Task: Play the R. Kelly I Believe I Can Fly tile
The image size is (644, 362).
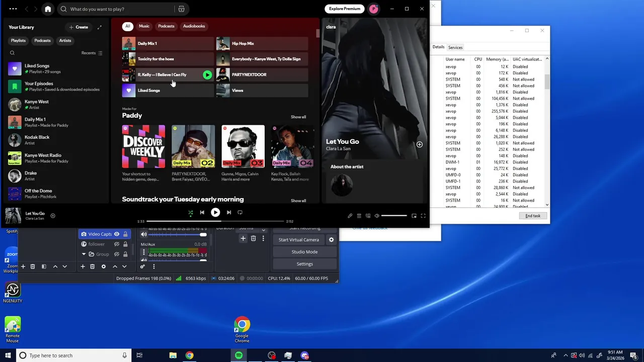Action: point(207,75)
